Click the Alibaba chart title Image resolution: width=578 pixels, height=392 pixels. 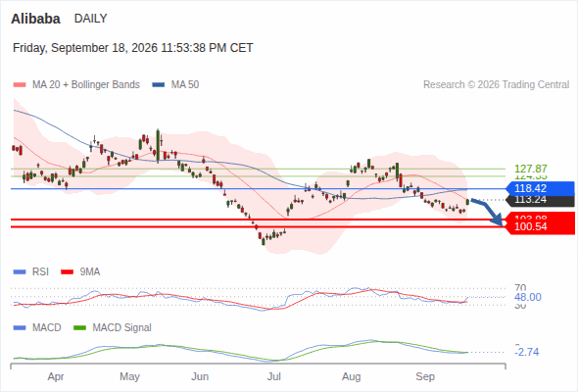coord(35,19)
